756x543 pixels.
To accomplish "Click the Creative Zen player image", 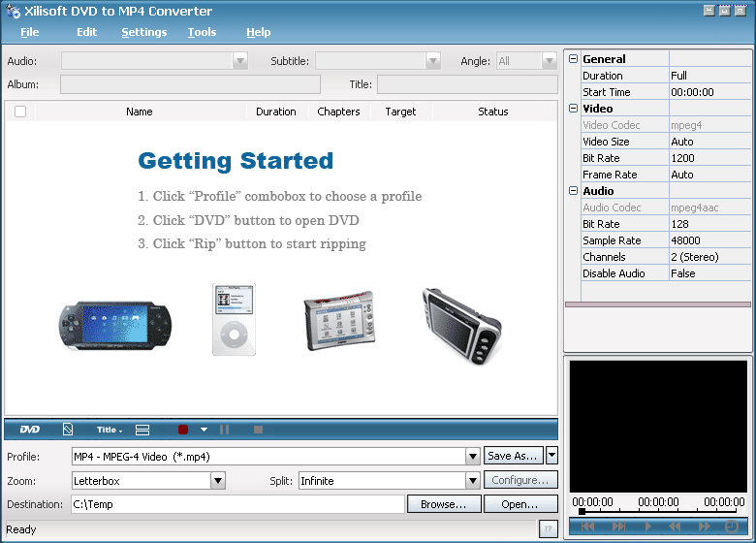I will point(462,326).
